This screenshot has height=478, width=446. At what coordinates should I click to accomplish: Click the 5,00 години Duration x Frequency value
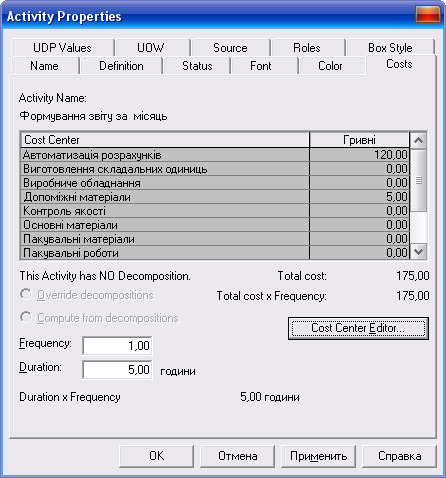coord(270,397)
